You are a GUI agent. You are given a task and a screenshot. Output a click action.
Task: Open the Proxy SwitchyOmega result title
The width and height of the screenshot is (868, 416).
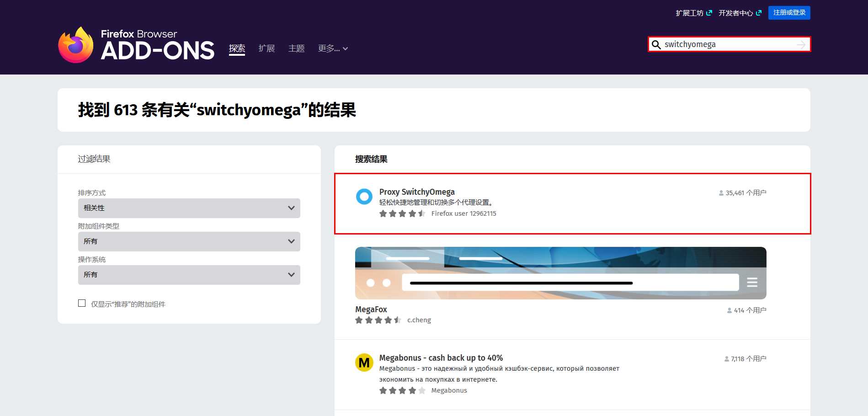[x=417, y=192]
